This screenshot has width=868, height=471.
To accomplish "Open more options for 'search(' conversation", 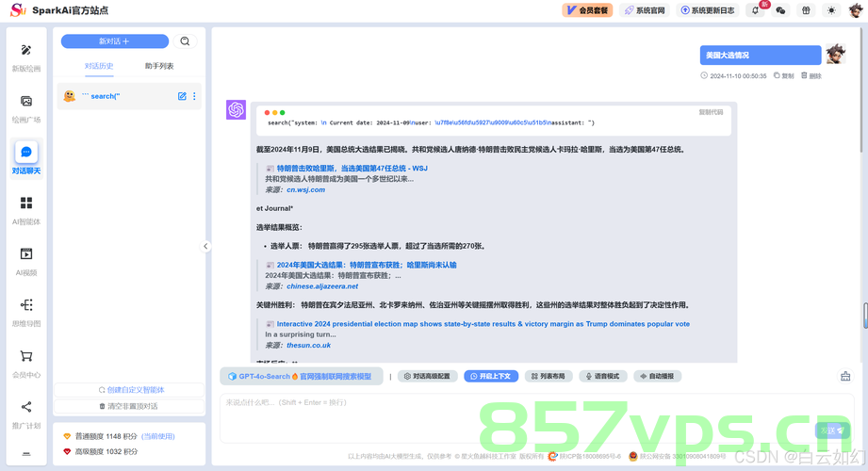I will 194,96.
